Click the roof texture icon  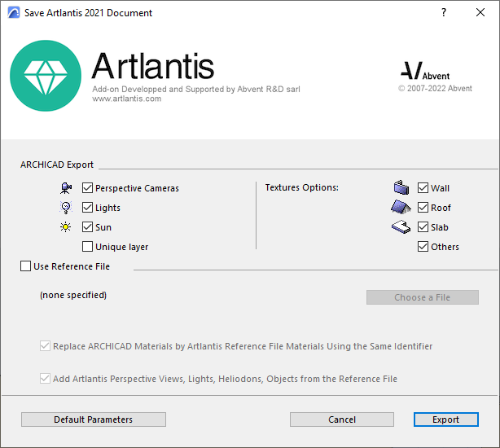point(401,207)
